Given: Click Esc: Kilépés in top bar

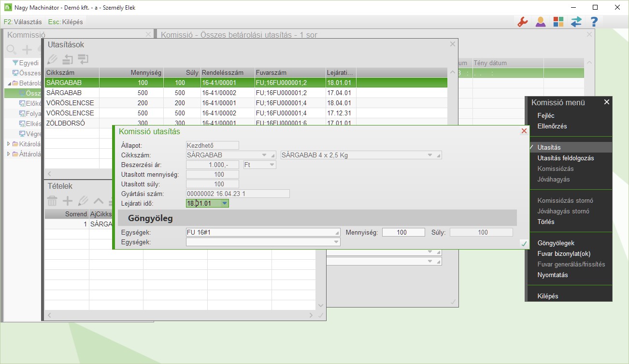Looking at the screenshot, I should point(66,22).
